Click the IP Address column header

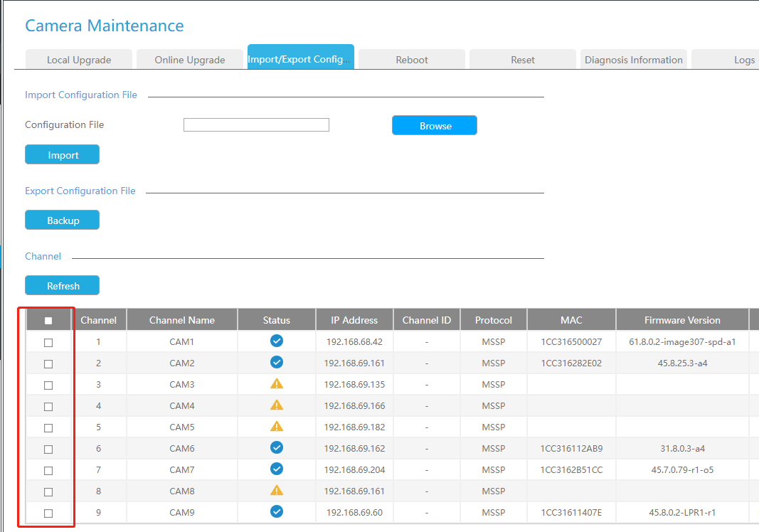(354, 320)
